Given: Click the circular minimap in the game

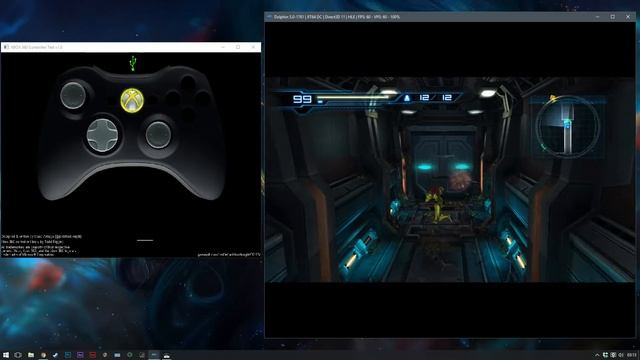Looking at the screenshot, I should [x=567, y=127].
